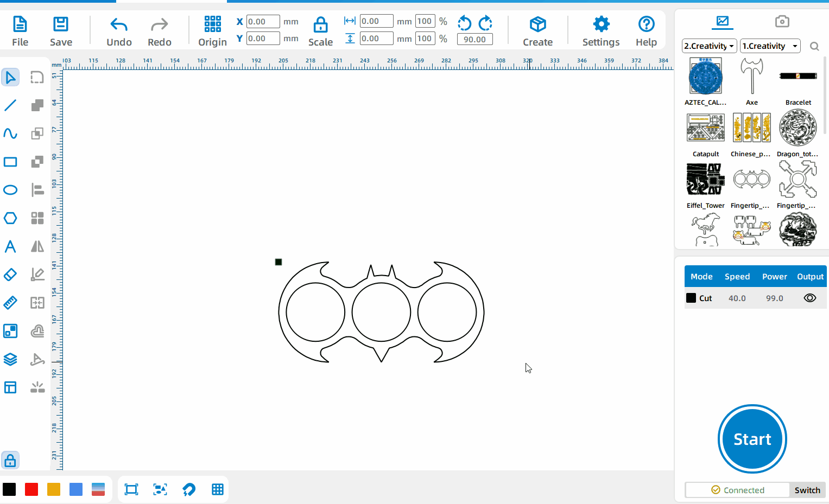Toggle the magnet snapping icon
829x504 pixels.
pos(189,489)
